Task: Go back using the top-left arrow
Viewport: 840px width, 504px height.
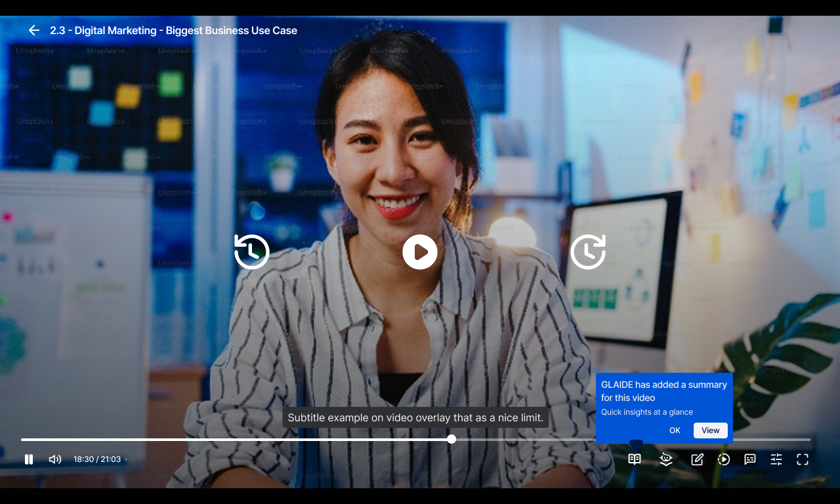Action: tap(34, 30)
